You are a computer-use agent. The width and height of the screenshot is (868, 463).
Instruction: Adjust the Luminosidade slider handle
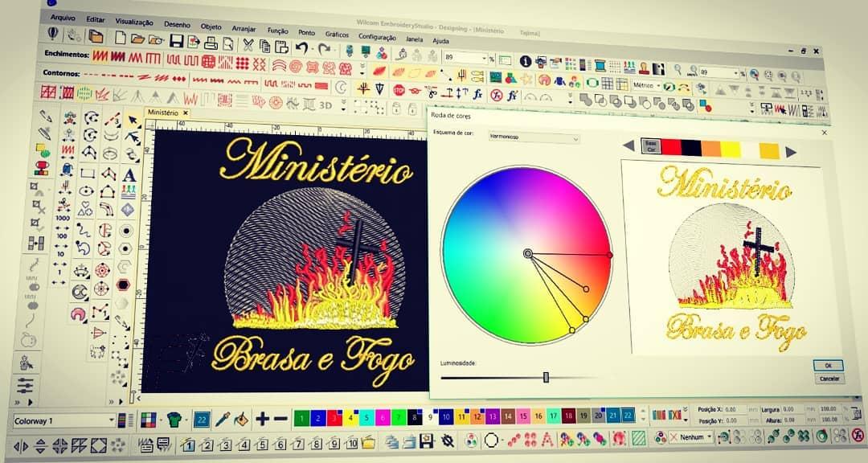point(546,378)
